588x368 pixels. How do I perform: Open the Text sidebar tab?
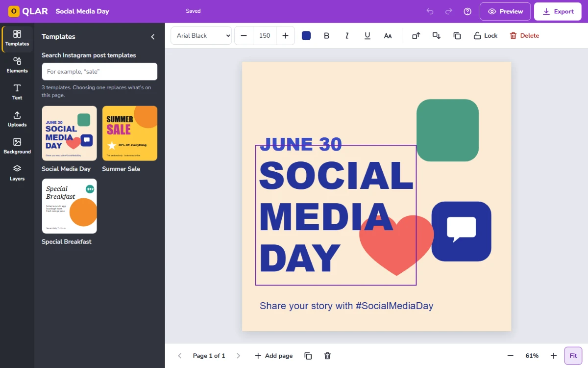(x=17, y=93)
